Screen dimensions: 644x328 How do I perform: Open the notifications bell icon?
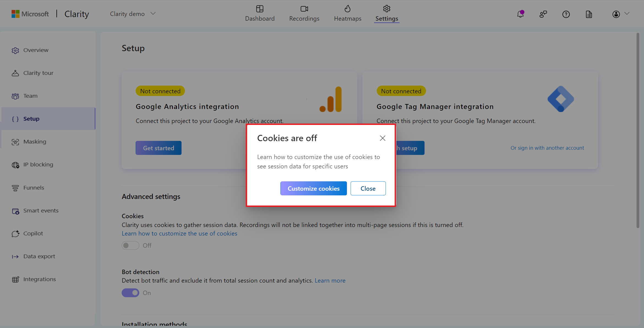[520, 14]
